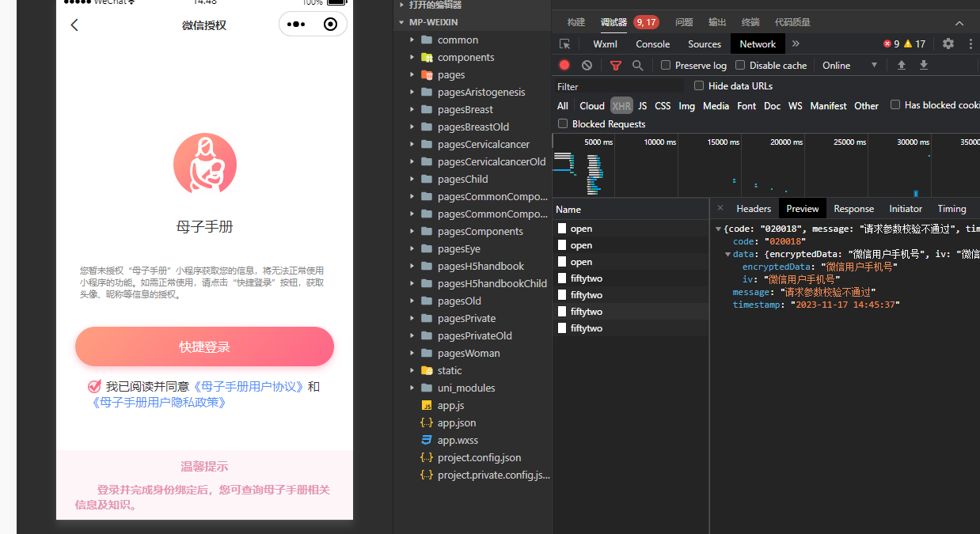The width and height of the screenshot is (980, 534).
Task: Click the Name column header
Action: (x=630, y=210)
